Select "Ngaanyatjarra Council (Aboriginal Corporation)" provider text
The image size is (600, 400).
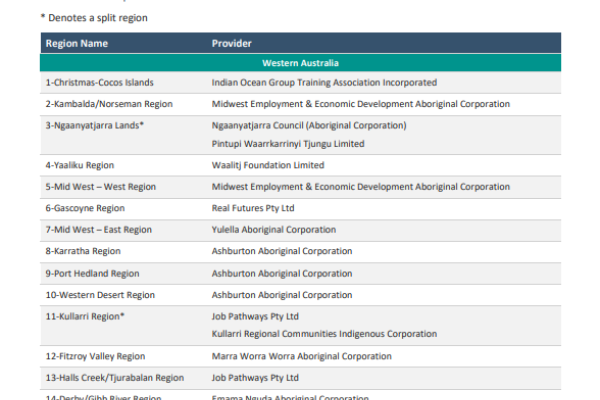(x=309, y=126)
